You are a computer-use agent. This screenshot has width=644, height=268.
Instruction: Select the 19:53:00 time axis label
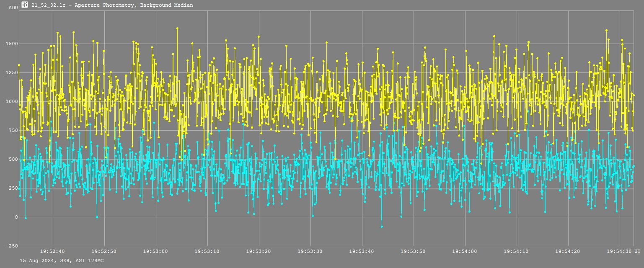coord(155,251)
